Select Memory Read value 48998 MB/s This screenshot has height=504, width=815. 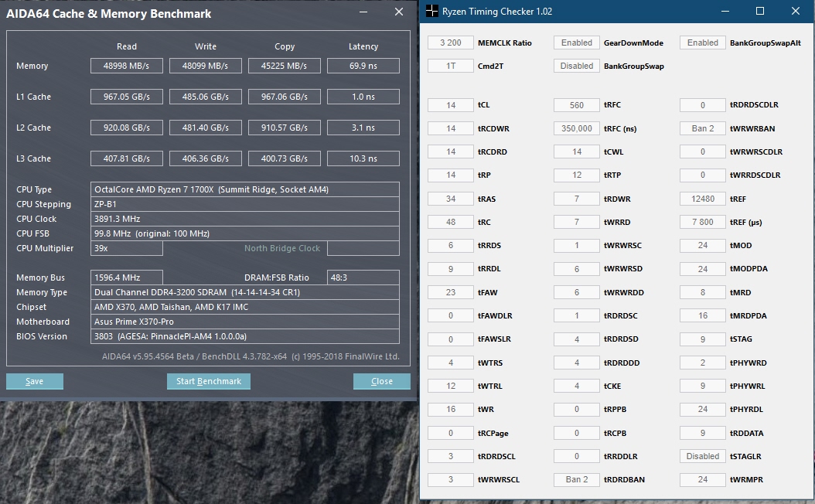point(126,66)
